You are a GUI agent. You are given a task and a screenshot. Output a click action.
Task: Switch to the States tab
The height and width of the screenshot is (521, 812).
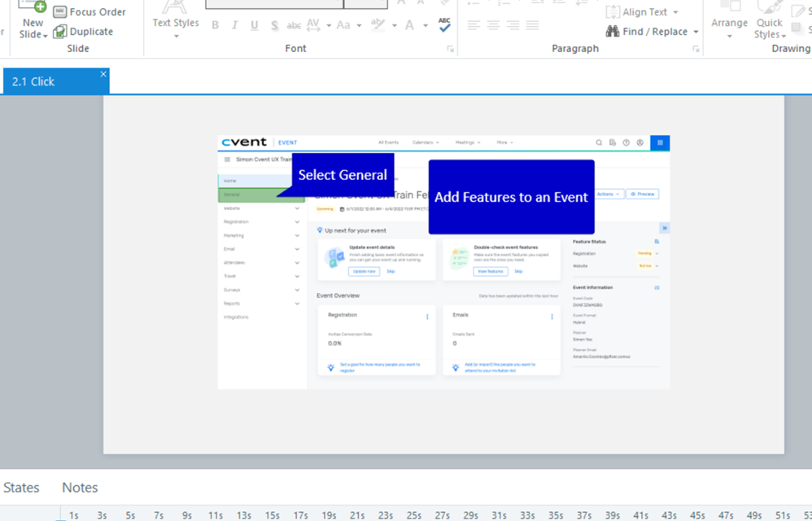(x=21, y=488)
